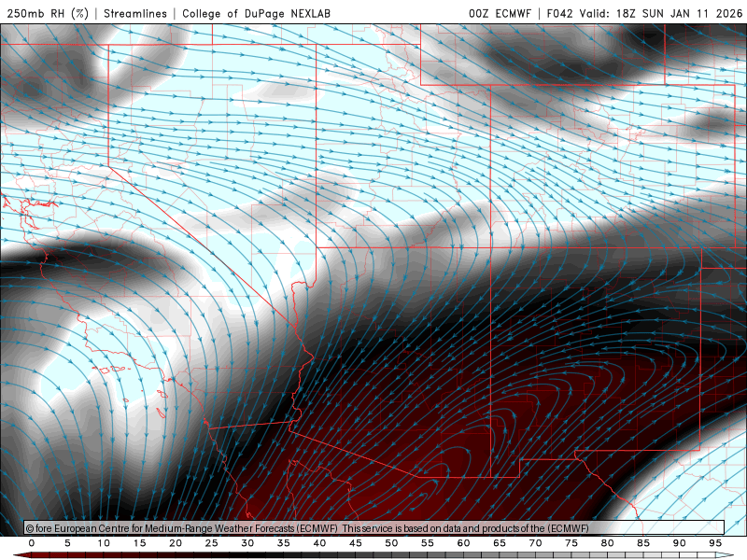This screenshot has height=560, width=747.
Task: Click the '250mb RH (%)' title text
Action: click(48, 13)
